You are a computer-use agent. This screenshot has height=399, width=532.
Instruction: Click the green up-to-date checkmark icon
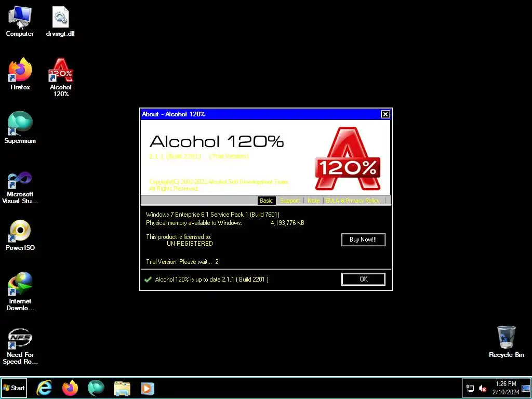point(148,280)
